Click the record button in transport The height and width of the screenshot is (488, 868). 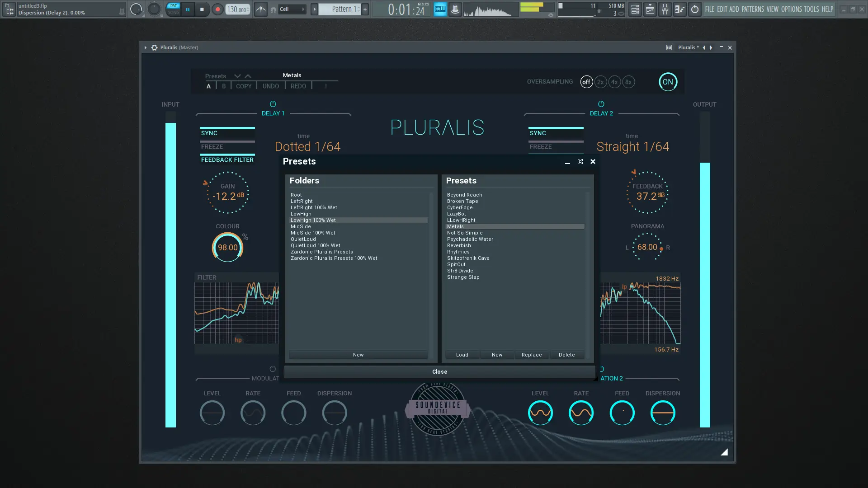click(x=217, y=9)
